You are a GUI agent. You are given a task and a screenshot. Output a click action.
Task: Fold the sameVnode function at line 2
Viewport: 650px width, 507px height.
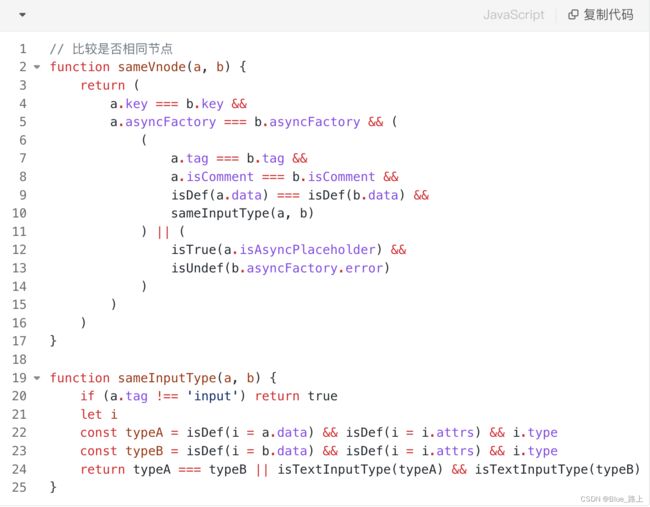tap(37, 67)
